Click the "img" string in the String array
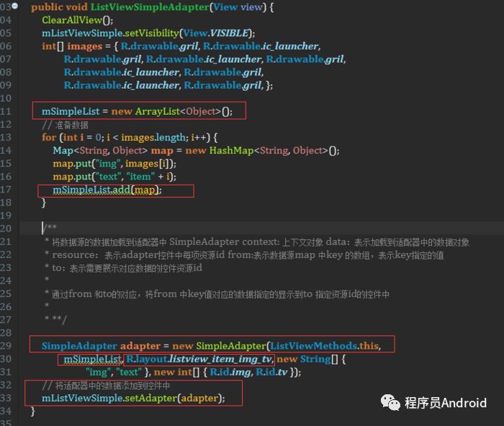 click(99, 372)
